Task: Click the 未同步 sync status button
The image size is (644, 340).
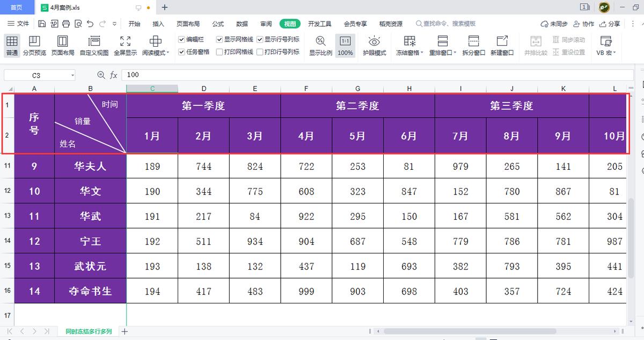Action: (x=553, y=23)
